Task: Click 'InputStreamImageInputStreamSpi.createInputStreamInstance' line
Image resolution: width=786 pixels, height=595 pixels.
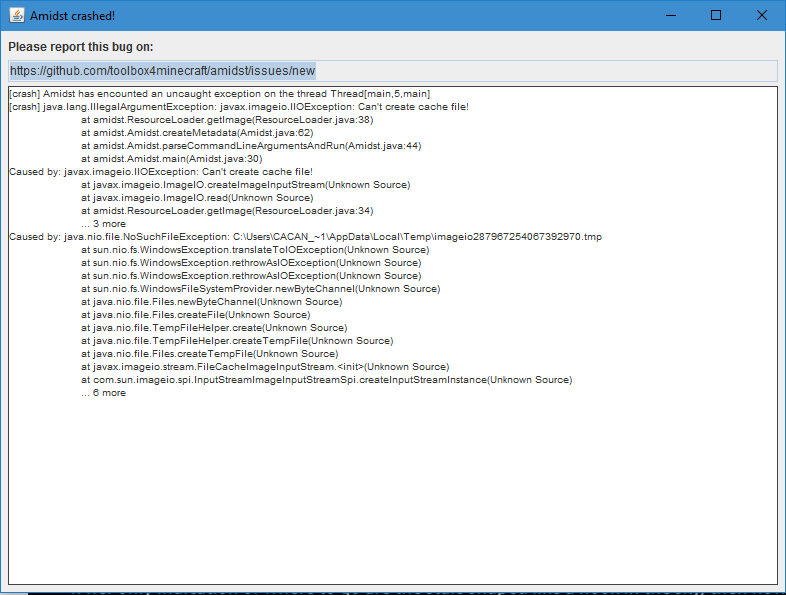Action: (326, 380)
